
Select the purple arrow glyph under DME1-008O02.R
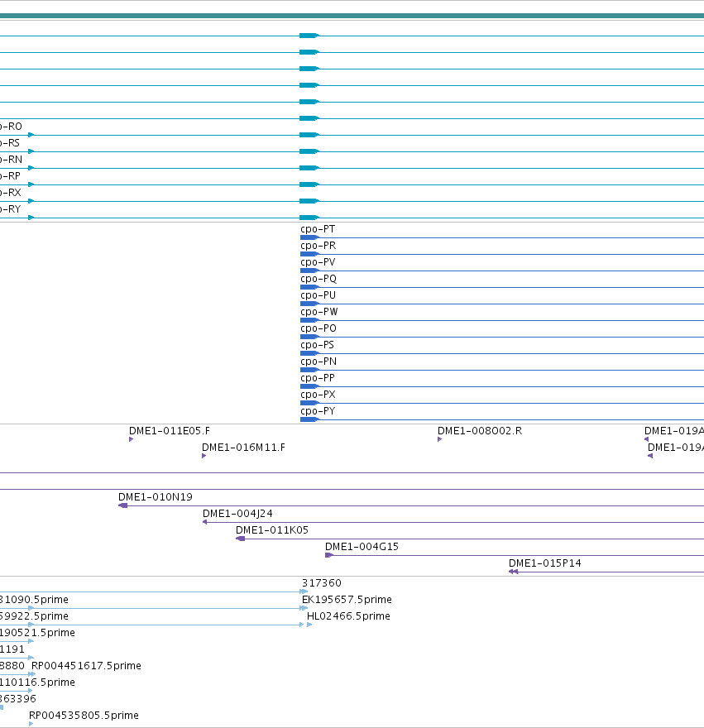[x=440, y=439]
